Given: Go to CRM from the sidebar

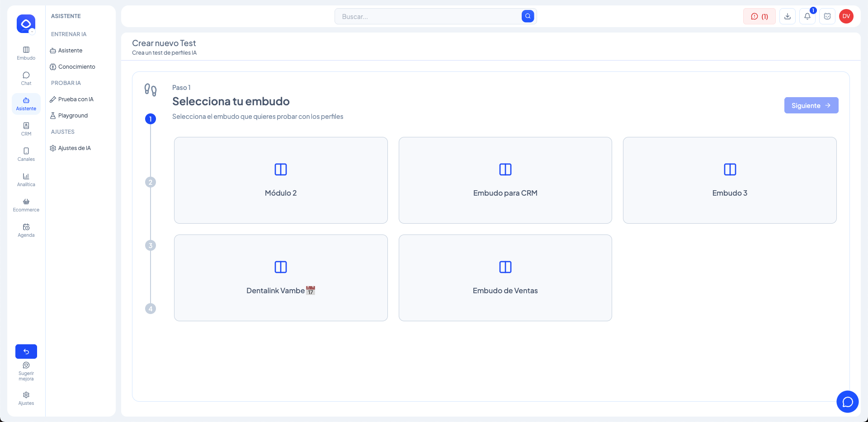Looking at the screenshot, I should [26, 129].
